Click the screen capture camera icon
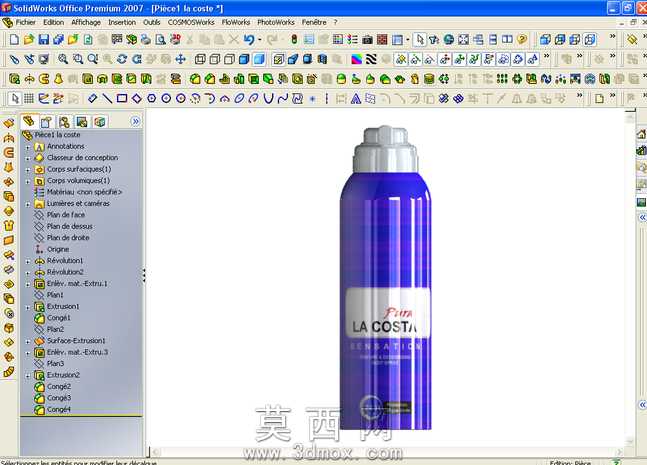Viewport: 647px width, 465px height. [x=367, y=40]
